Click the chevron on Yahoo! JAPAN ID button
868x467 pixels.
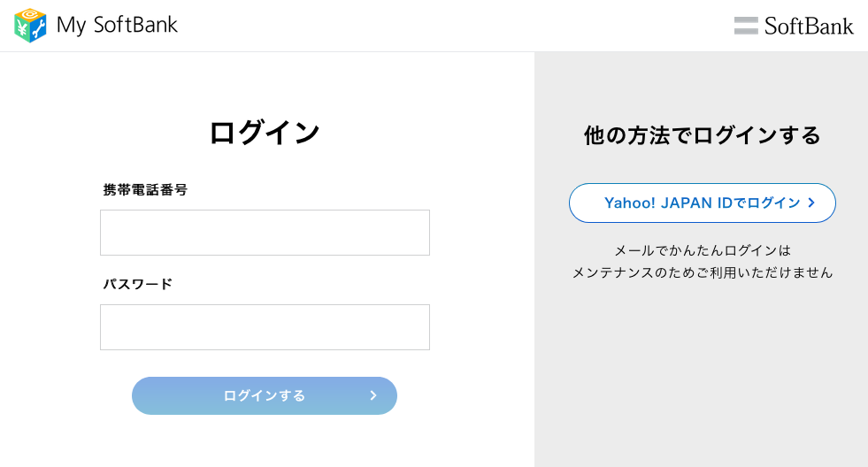tap(811, 203)
